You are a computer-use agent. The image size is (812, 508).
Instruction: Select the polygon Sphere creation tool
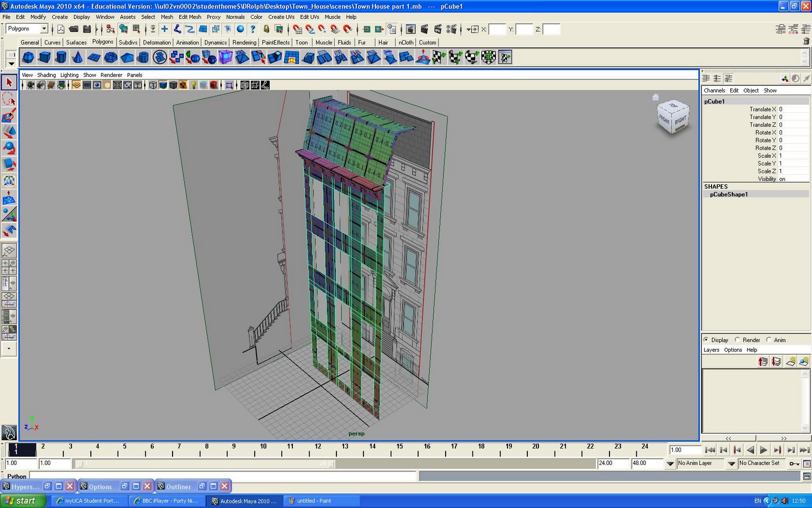pos(28,57)
